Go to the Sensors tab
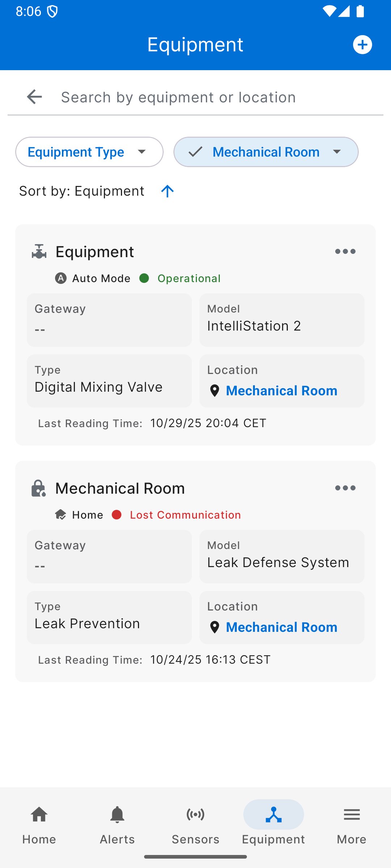Image resolution: width=391 pixels, height=868 pixels. 195,822
